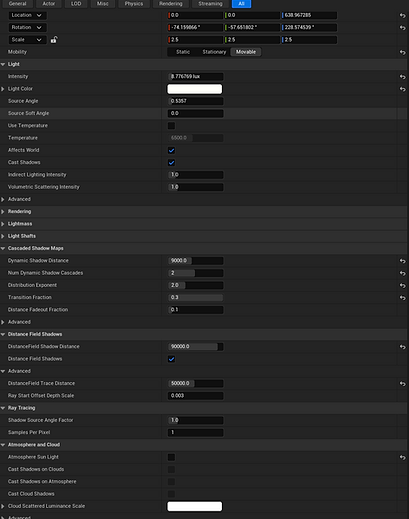Image resolution: width=409 pixels, height=519 pixels.
Task: Click the Intensity lux input field
Action: click(x=195, y=77)
